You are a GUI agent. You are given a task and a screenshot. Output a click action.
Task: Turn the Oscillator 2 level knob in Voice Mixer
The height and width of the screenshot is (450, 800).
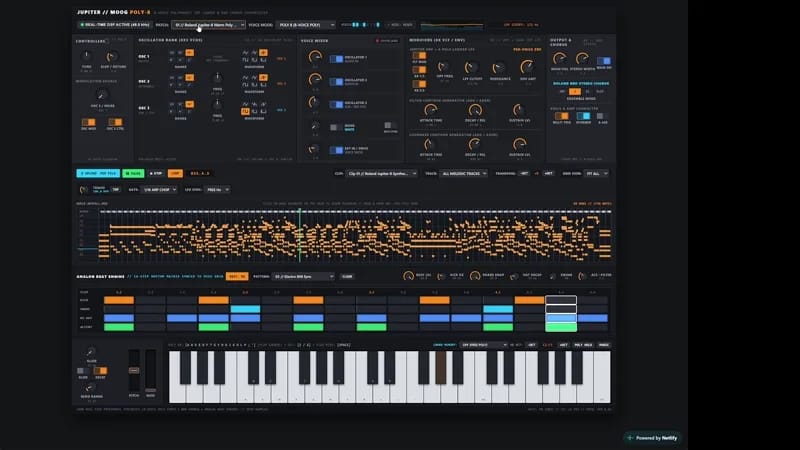pyautogui.click(x=315, y=79)
